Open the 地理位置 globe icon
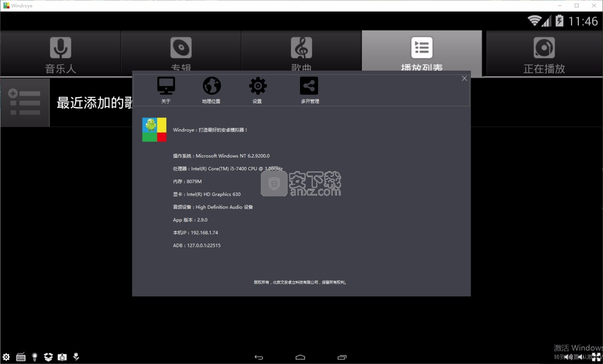Screen dimensions: 603x364 (212, 86)
